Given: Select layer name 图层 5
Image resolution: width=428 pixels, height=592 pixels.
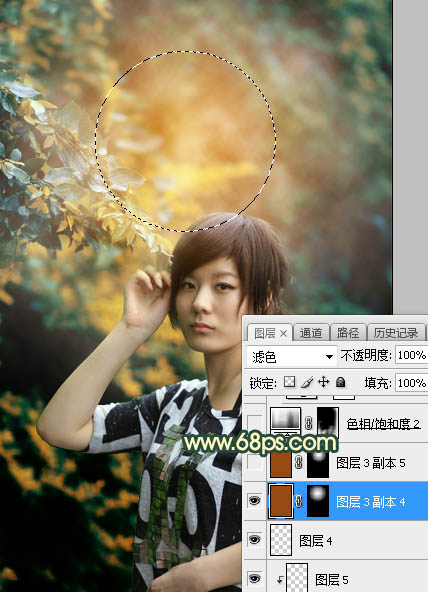Looking at the screenshot, I should coord(331,580).
